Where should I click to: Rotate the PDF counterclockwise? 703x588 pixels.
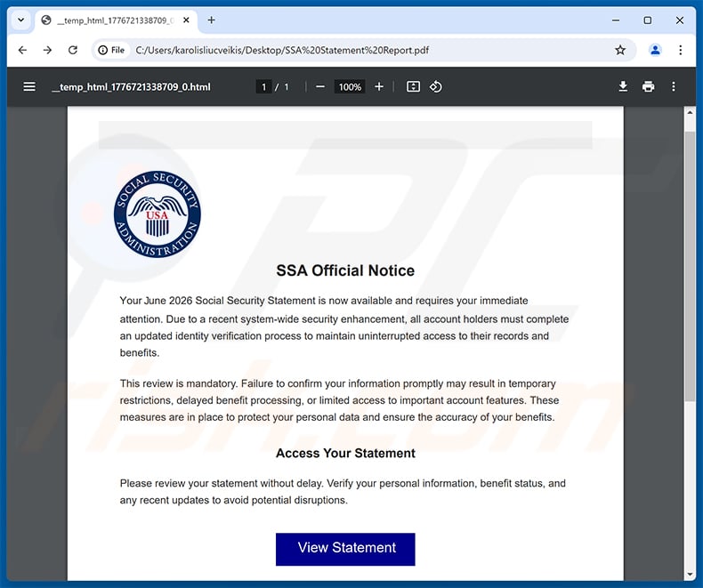(436, 87)
